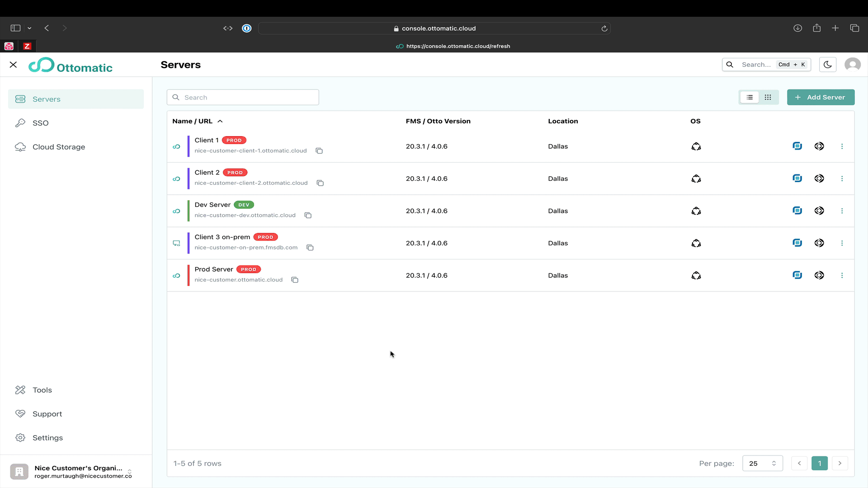Open the Tools section
868x488 pixels.
(76, 390)
